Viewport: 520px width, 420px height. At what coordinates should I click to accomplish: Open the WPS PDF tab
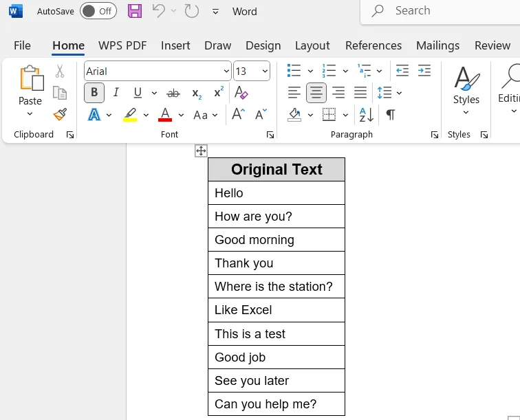coord(122,45)
